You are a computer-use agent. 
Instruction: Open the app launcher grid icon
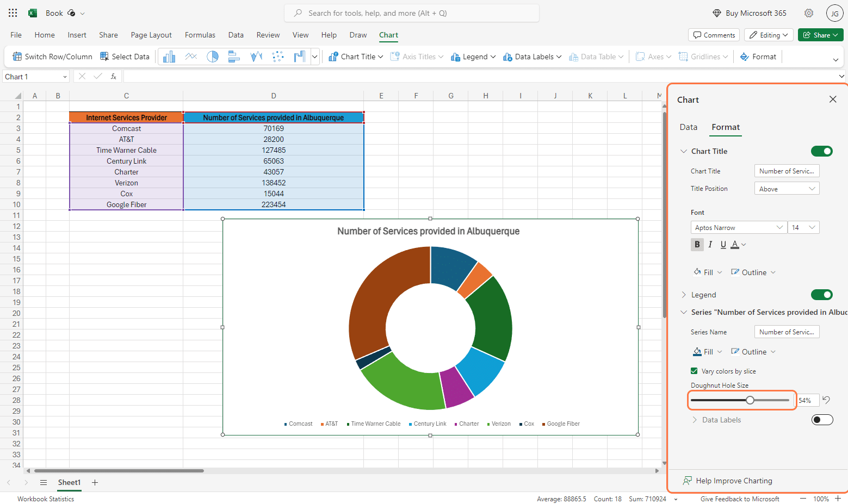(13, 13)
